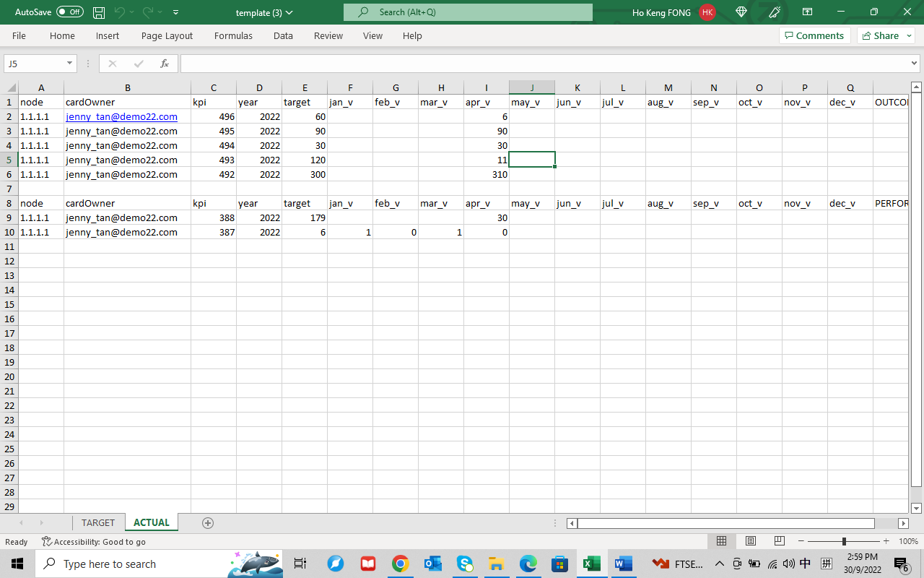Open Customize Quick Access Toolbar dropdown

[176, 12]
